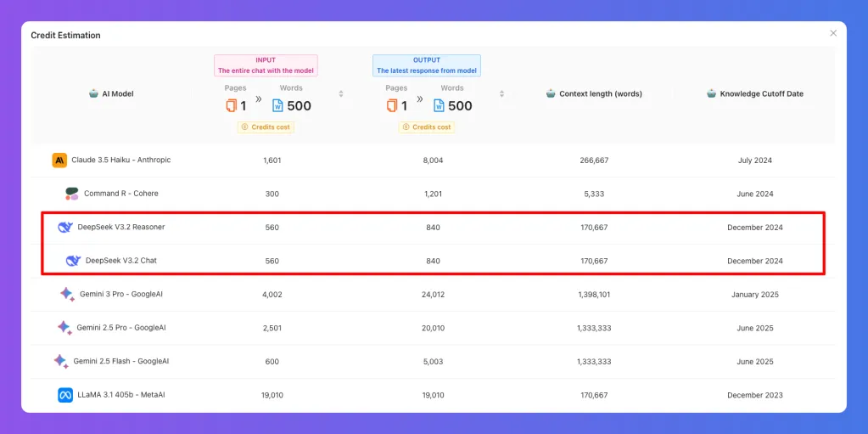
Task: Click the output 500 words value
Action: (460, 106)
